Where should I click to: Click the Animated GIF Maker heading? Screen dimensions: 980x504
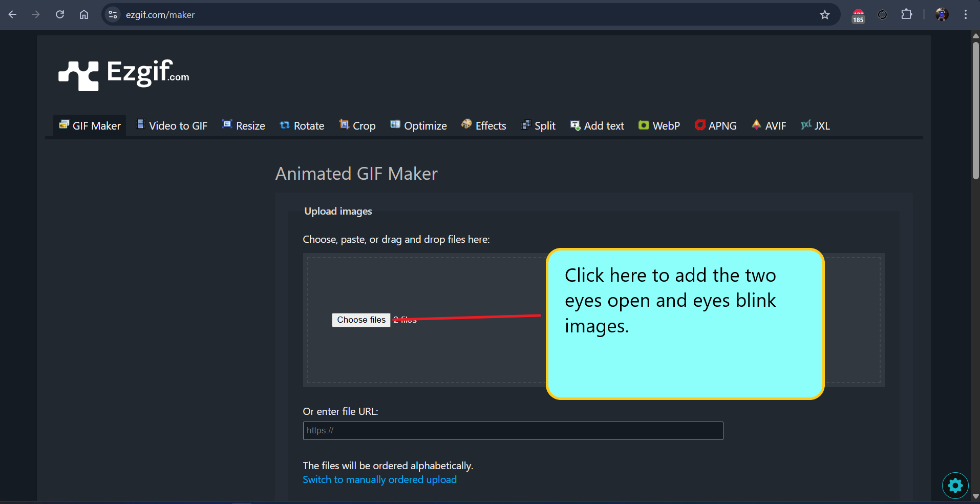click(356, 174)
